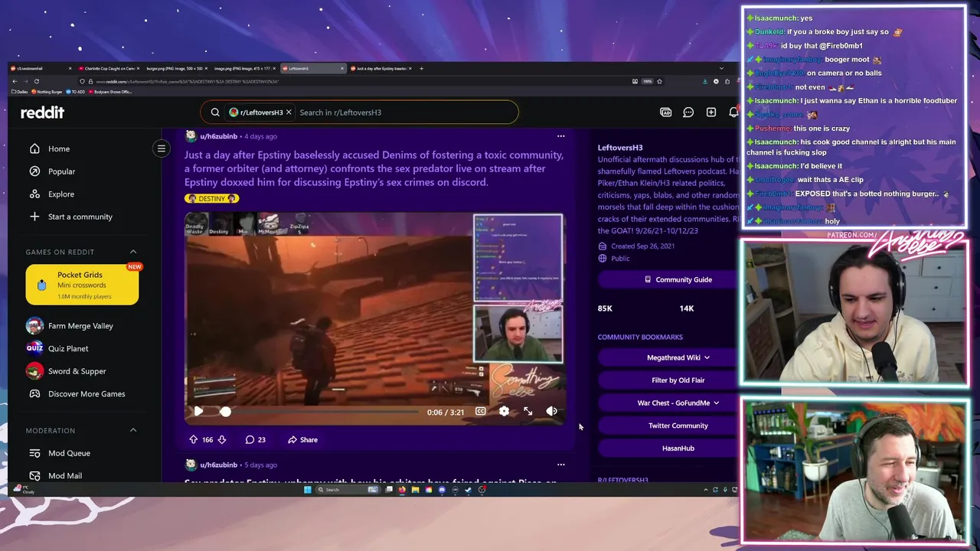Click the DESTINY post flair
Image resolution: width=980 pixels, height=551 pixels.
[212, 198]
